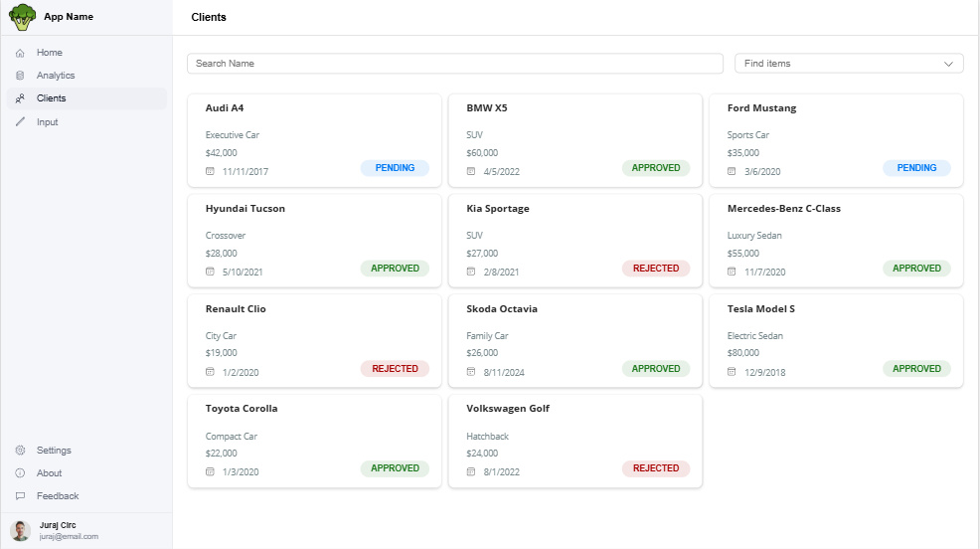Click calendar icon on Audi A4 card
The height and width of the screenshot is (549, 980).
(210, 171)
